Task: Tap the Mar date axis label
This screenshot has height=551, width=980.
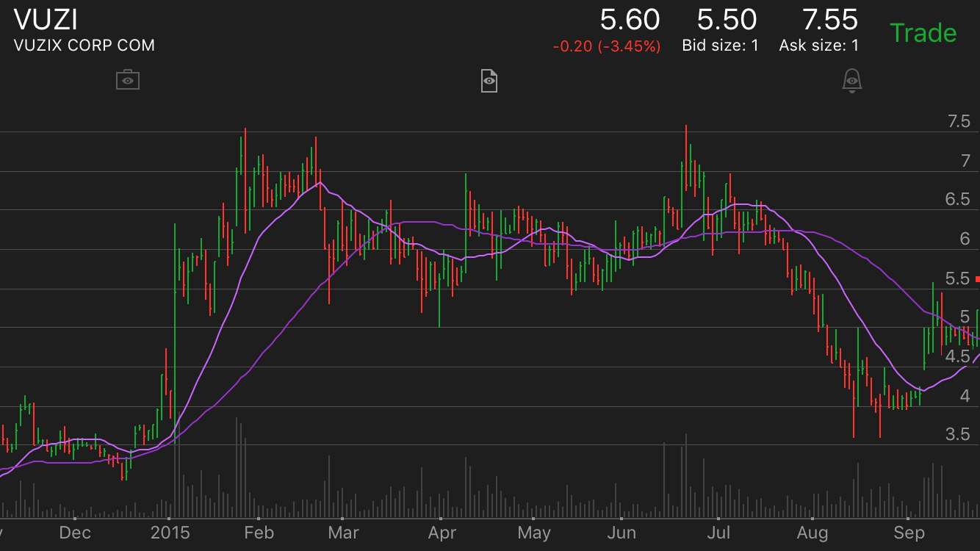Action: pos(343,533)
